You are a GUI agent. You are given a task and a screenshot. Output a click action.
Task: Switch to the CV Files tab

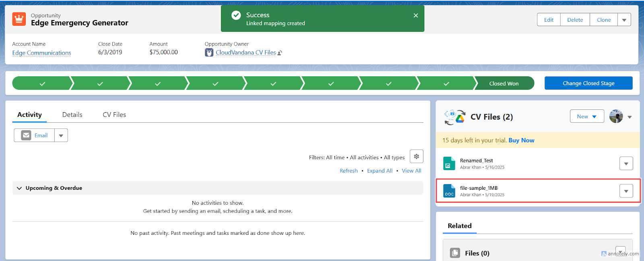114,115
